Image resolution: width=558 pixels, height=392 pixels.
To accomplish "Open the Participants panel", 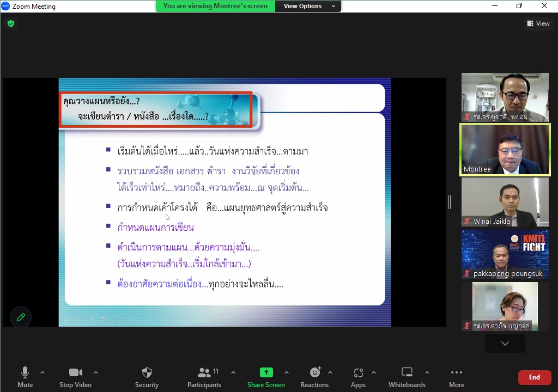I will click(x=204, y=377).
